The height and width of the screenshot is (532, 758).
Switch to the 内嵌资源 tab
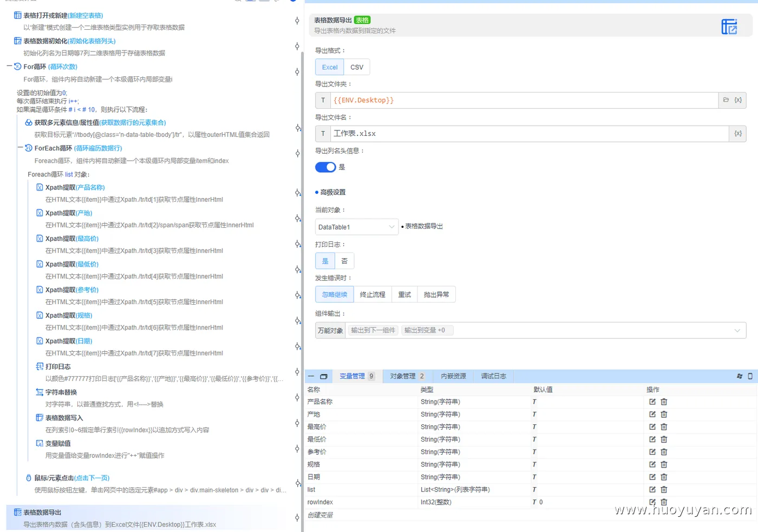pyautogui.click(x=453, y=376)
